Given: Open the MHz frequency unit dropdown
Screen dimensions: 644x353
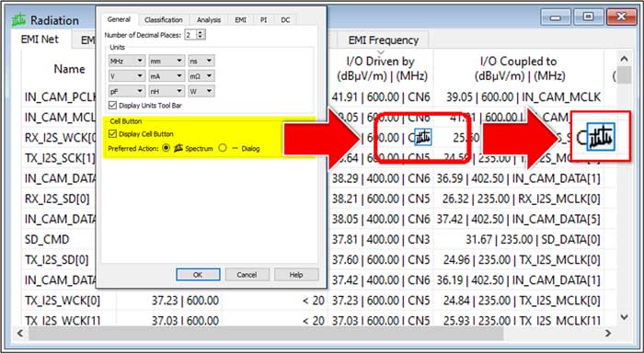Looking at the screenshot, I should [127, 61].
